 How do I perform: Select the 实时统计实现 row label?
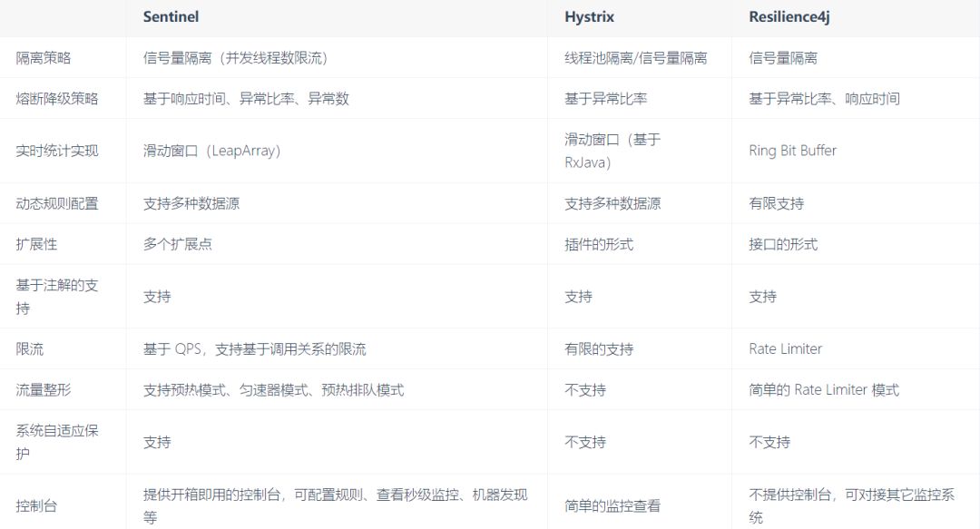57,151
